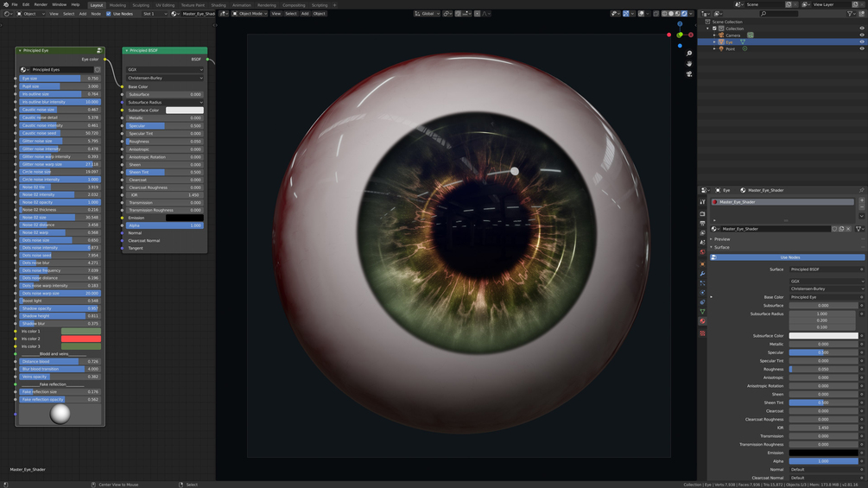Switch to the Sculpting workspace tab
This screenshot has width=868, height=488.
(x=141, y=5)
